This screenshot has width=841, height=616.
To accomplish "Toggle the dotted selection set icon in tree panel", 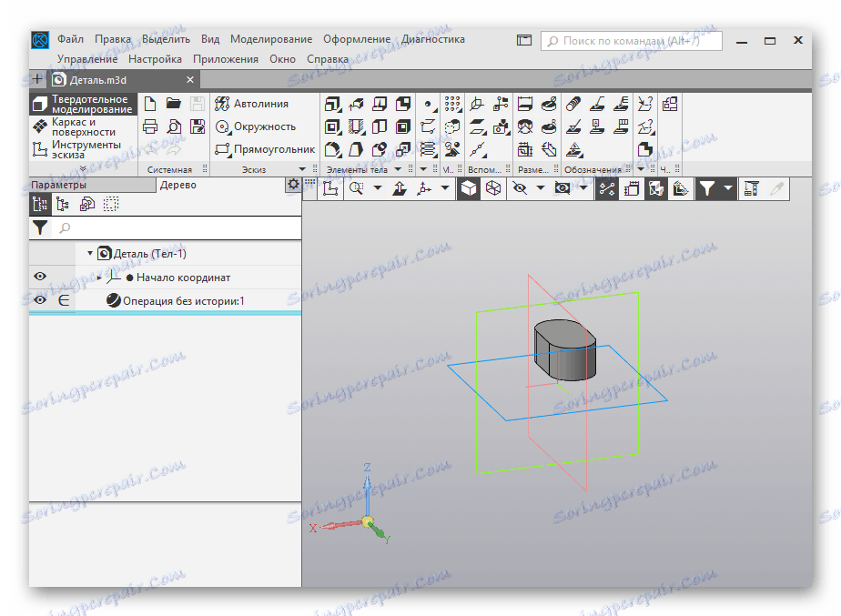I will 110,204.
